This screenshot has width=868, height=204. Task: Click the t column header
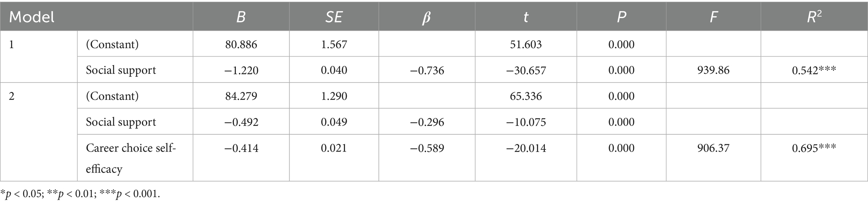[526, 17]
